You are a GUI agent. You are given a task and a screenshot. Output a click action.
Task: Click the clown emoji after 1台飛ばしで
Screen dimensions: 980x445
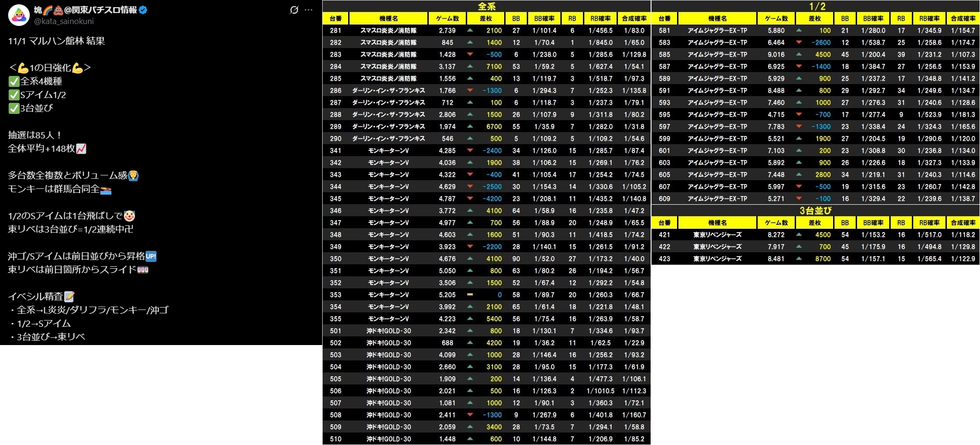(x=129, y=216)
